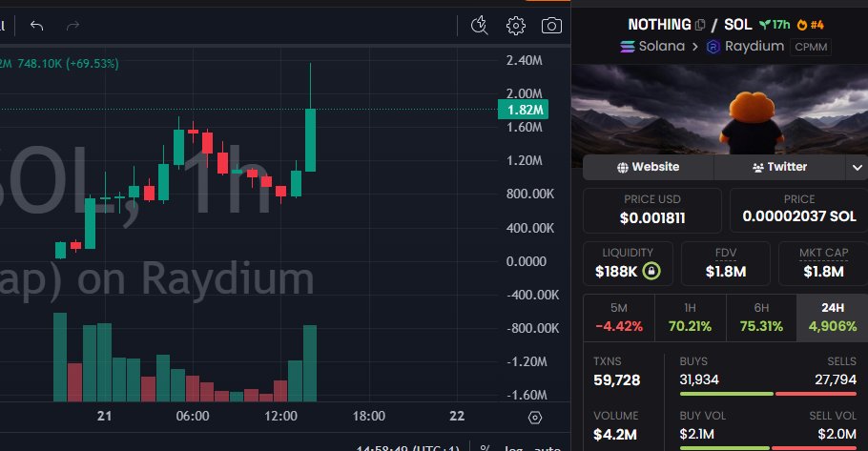Viewport: 868px width, 451px height.
Task: Toggle auto scale on chart
Action: pyautogui.click(x=548, y=446)
